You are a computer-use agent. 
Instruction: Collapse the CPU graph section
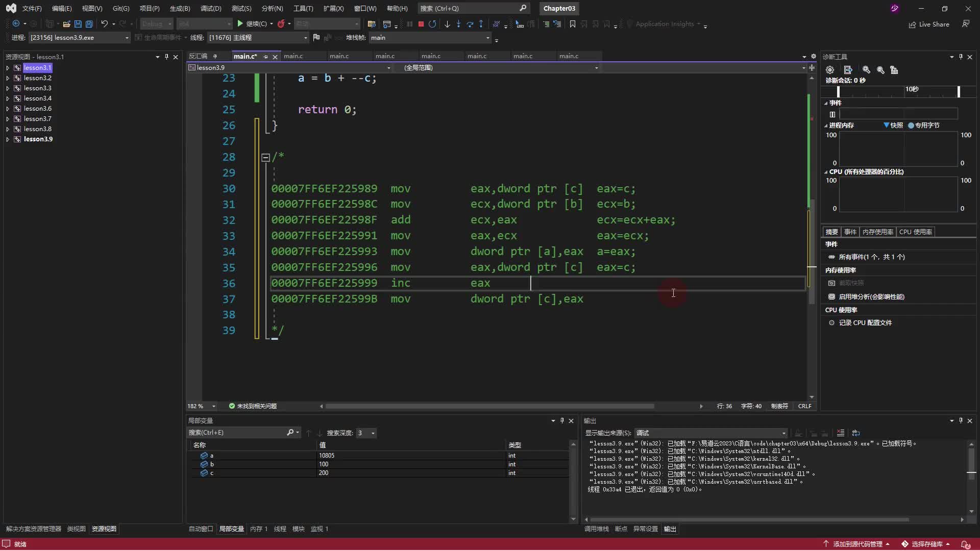point(826,172)
